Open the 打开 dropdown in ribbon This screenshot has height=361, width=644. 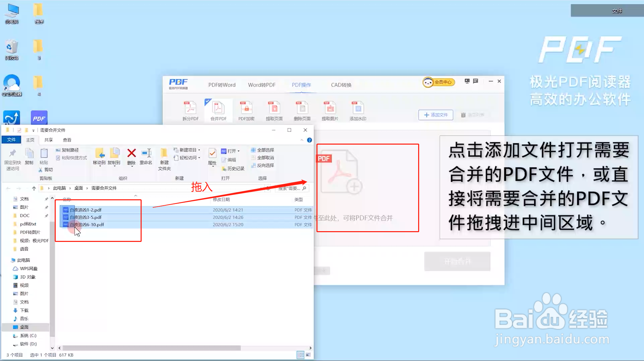point(231,151)
